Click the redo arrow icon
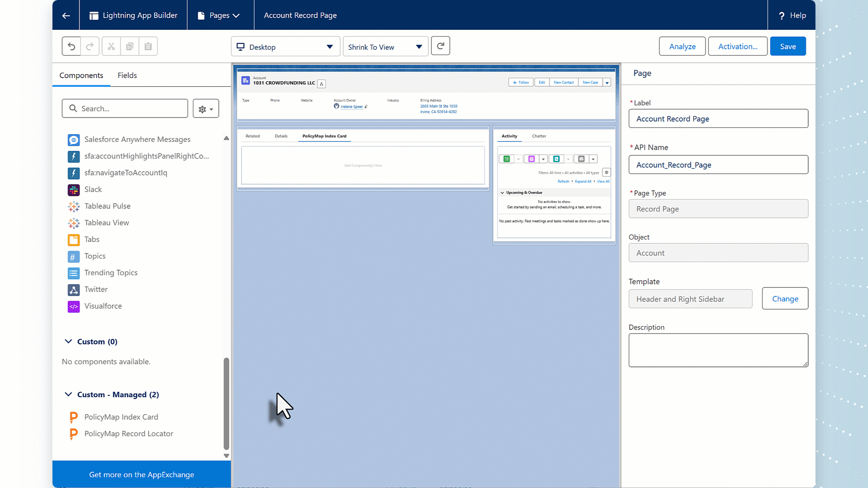The height and width of the screenshot is (488, 868). pos(90,46)
